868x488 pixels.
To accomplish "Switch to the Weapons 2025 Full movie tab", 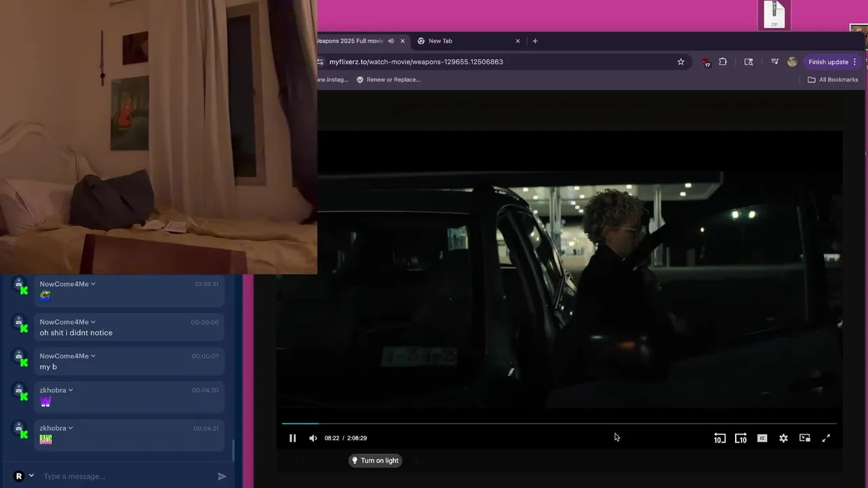I will click(x=350, y=41).
